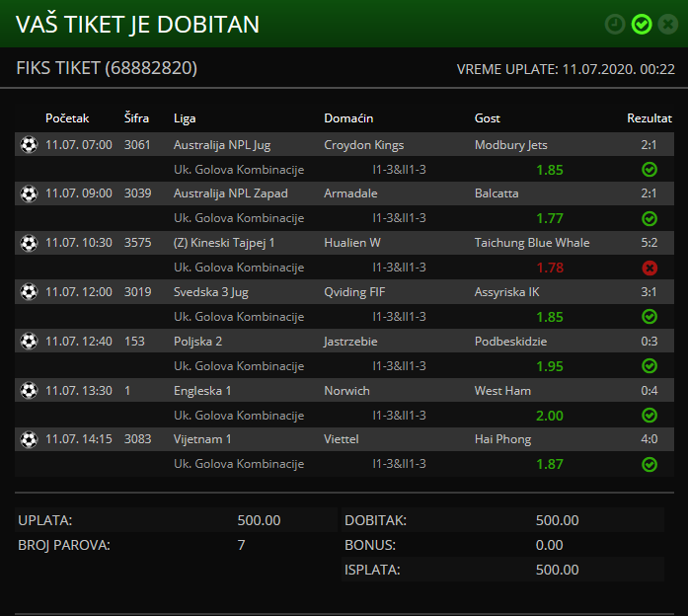The width and height of the screenshot is (688, 616).
Task: Click green check result for 2.00 odds
Action: [x=649, y=416]
